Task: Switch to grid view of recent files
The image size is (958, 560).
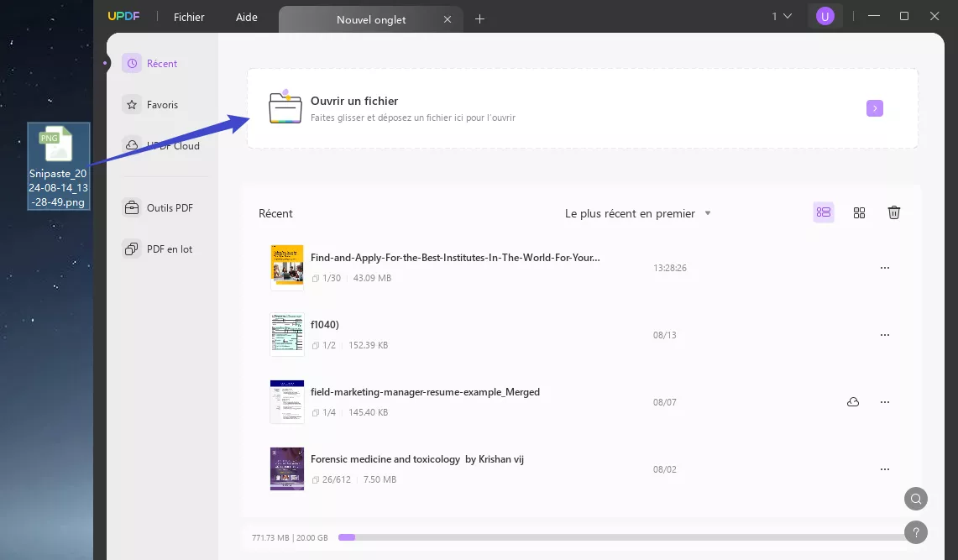Action: pyautogui.click(x=859, y=212)
